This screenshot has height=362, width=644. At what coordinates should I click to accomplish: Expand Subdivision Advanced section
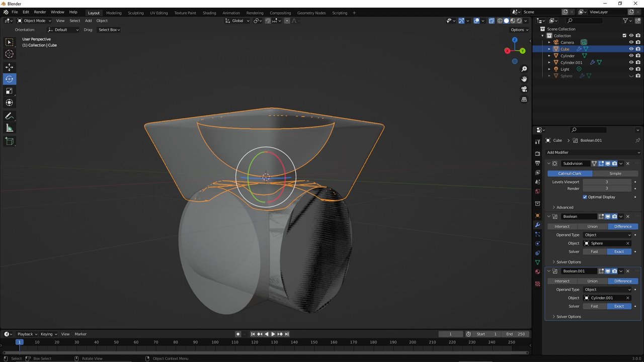563,207
